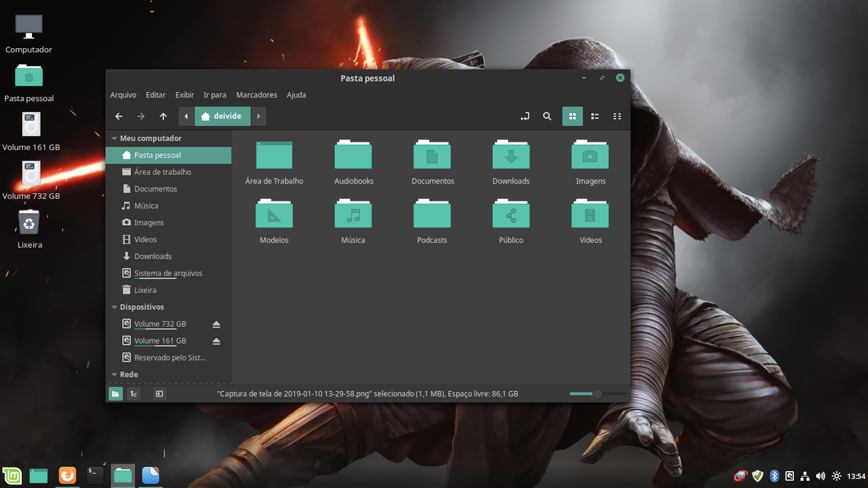Screen dimensions: 868x488
Task: Collapse the Rede section
Action: pyautogui.click(x=115, y=374)
